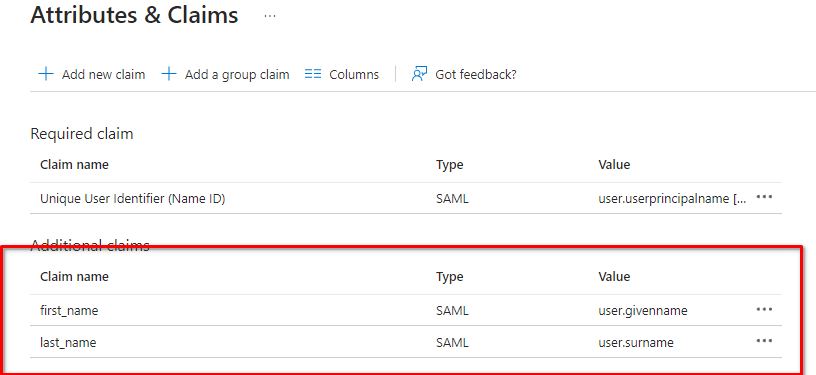Open the ellipsis menu for last_name claim
Viewport: 816px width, 375px height.
[x=764, y=341]
